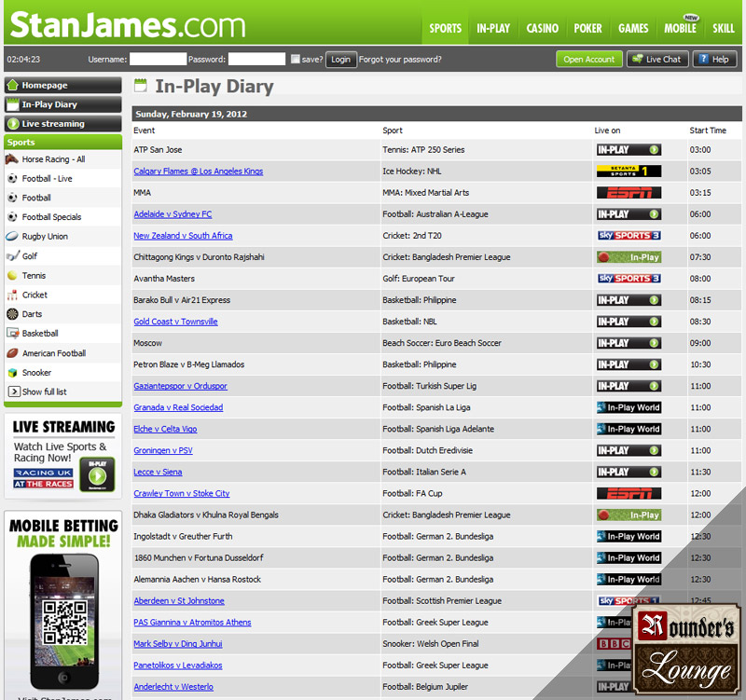Click the yellow Tennis ball icon

point(12,275)
